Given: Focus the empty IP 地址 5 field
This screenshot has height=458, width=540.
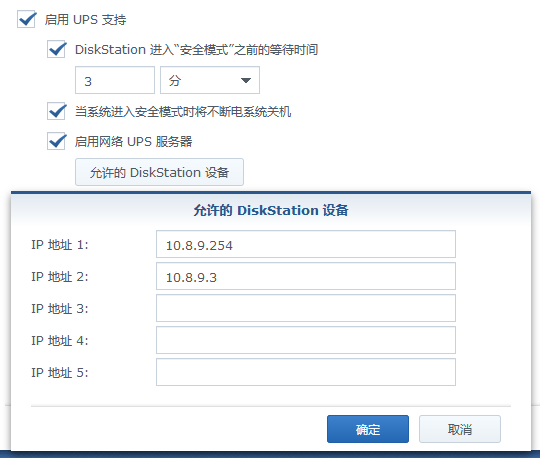Looking at the screenshot, I should (x=306, y=372).
